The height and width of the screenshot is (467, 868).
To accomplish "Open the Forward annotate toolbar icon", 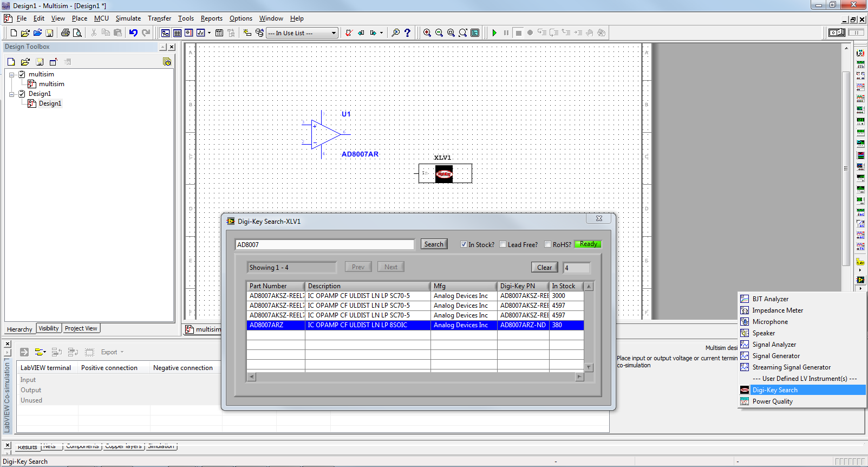I will point(373,33).
